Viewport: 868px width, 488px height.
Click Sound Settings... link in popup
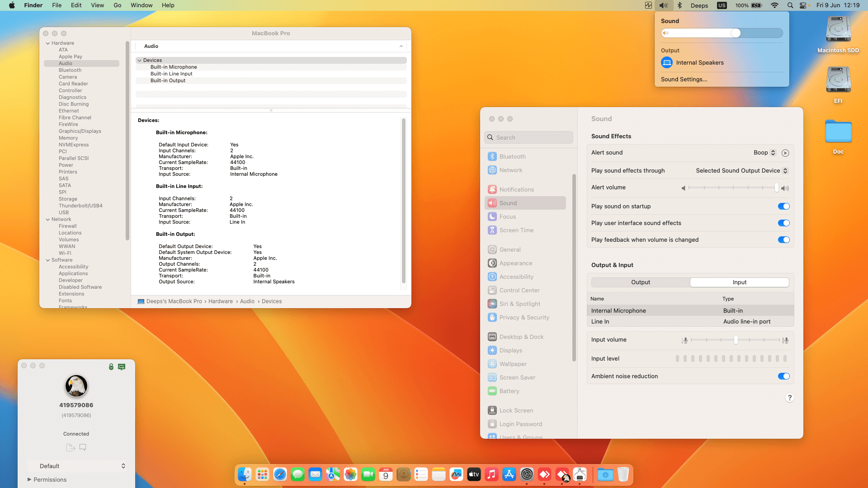pyautogui.click(x=684, y=80)
